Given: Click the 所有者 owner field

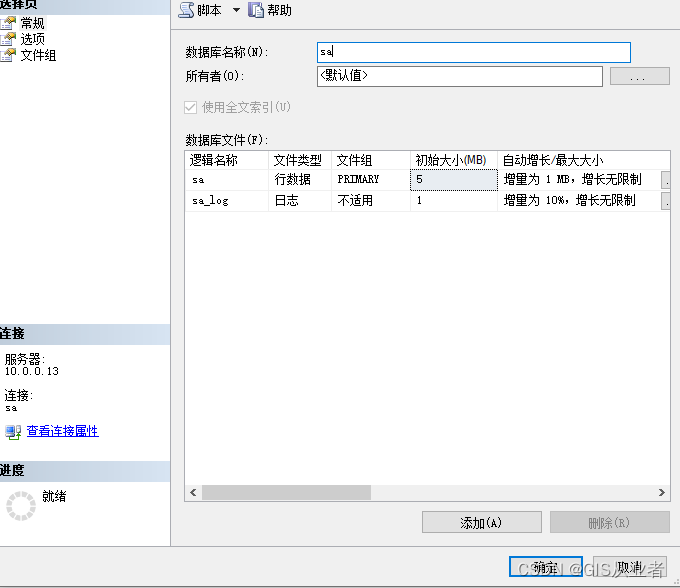Looking at the screenshot, I should tap(460, 76).
